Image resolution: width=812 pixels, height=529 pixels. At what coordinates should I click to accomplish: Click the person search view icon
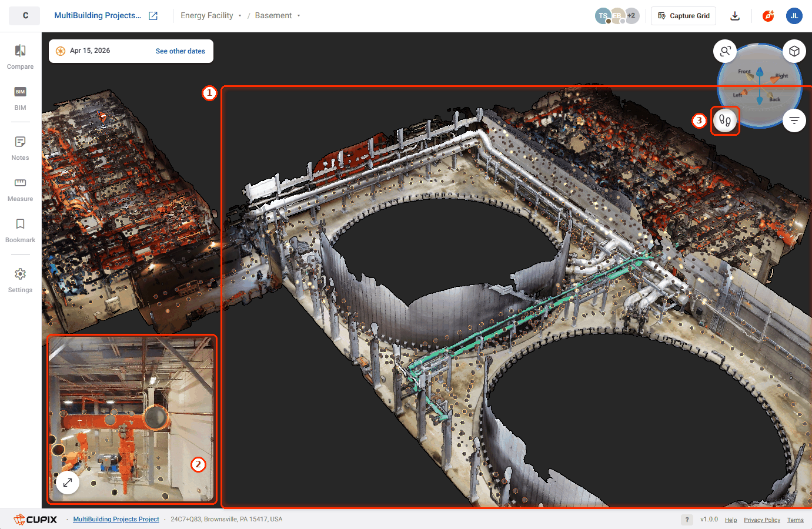pyautogui.click(x=725, y=51)
